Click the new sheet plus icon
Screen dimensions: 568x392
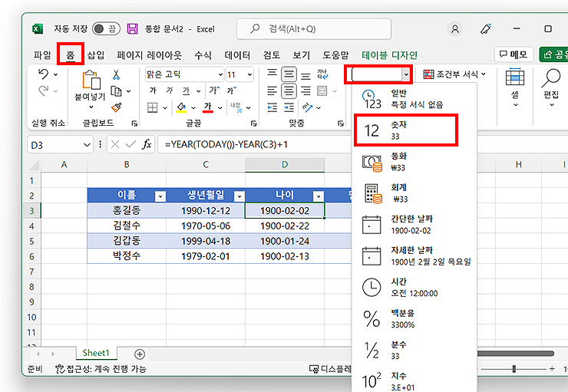pyautogui.click(x=140, y=354)
